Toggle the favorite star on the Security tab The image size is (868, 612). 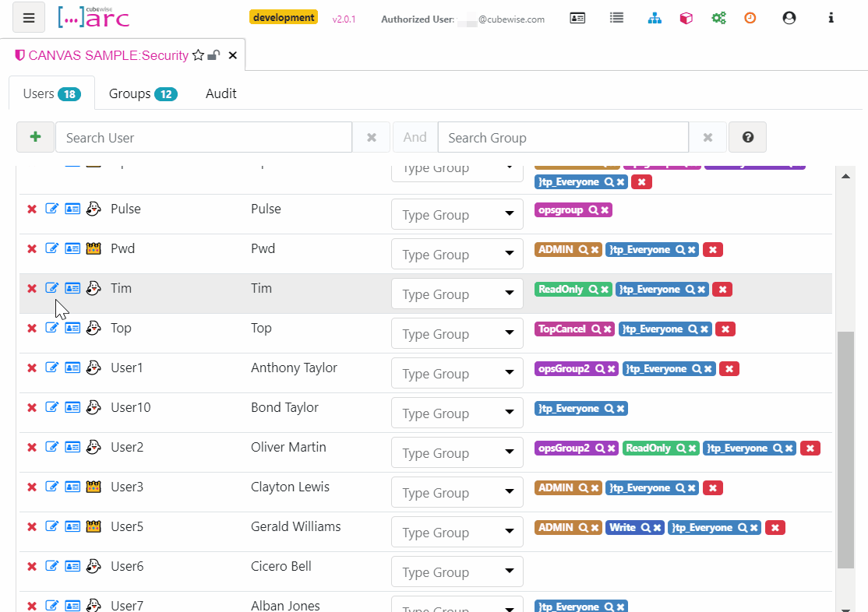tap(199, 55)
